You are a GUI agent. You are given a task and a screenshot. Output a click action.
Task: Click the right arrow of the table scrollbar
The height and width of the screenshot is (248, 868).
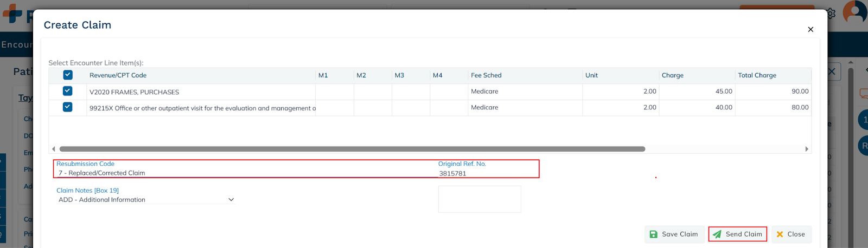(x=807, y=149)
